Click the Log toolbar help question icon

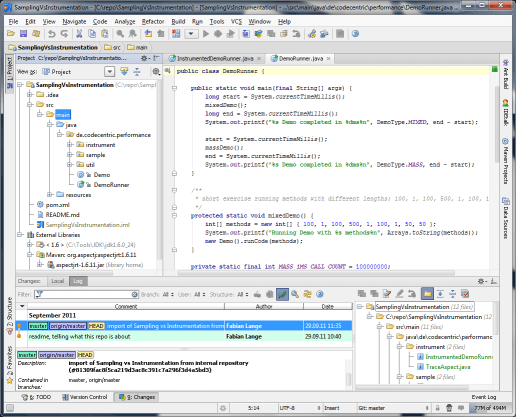pos(320,294)
